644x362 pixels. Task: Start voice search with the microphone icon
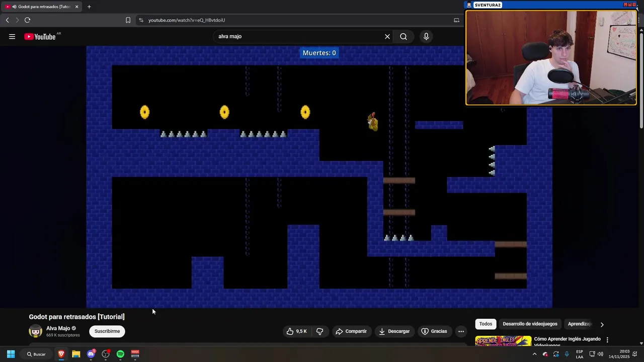[x=426, y=37]
